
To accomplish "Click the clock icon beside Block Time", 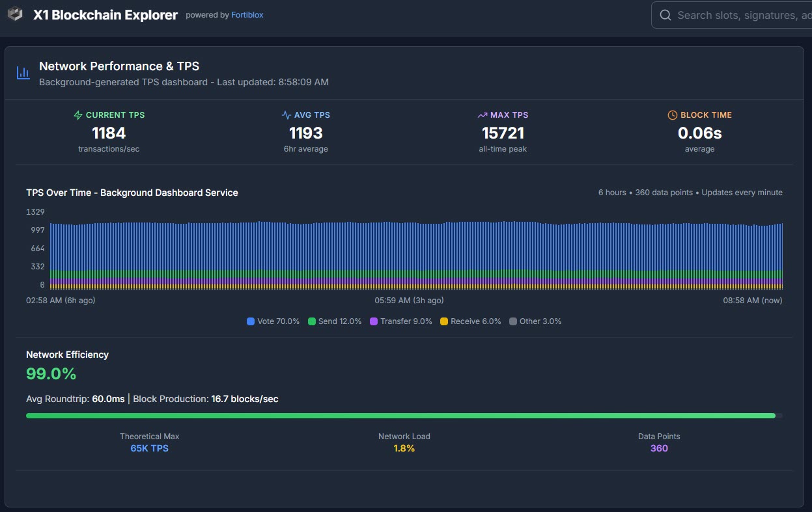I will tap(673, 115).
